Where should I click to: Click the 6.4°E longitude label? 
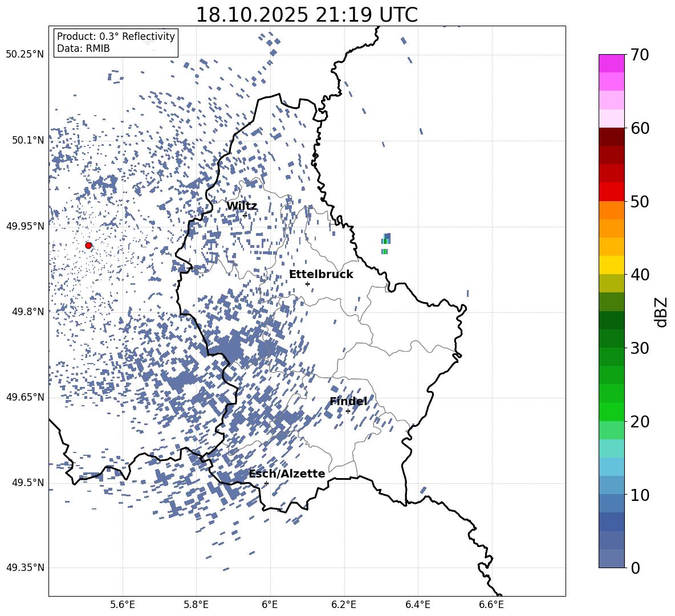coord(417,605)
